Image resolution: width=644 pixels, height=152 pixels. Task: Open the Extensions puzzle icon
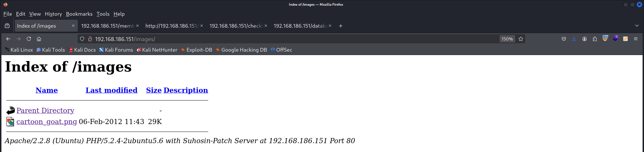595,39
